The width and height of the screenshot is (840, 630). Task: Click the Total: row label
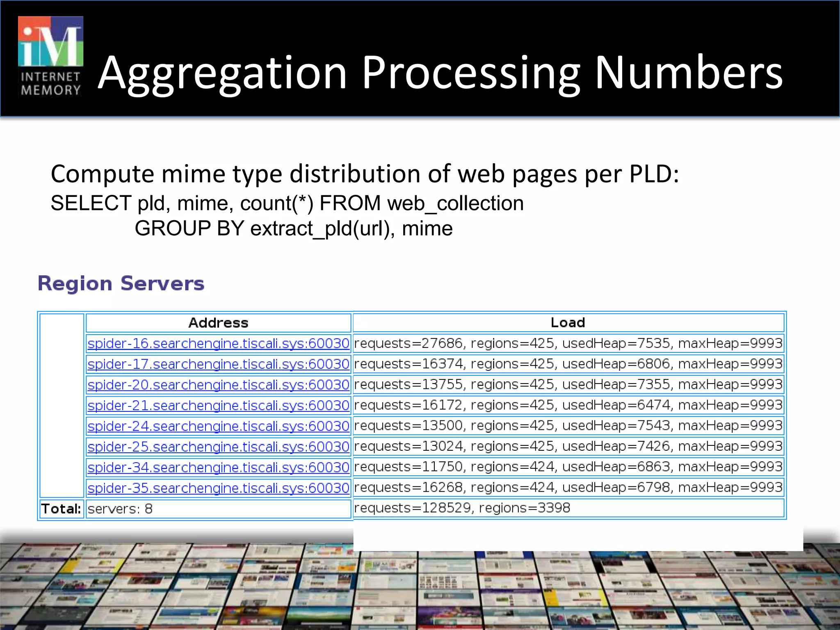coord(62,509)
